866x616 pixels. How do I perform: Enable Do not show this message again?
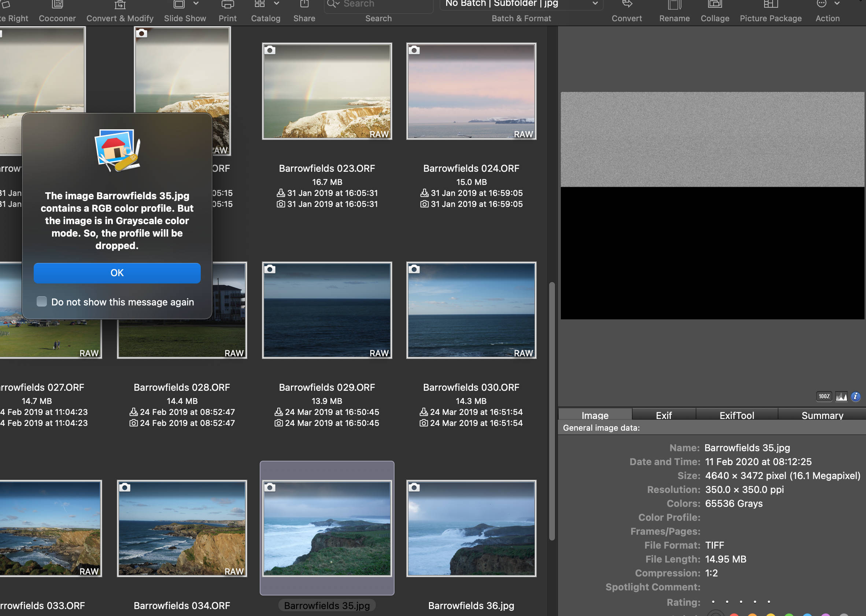[41, 302]
